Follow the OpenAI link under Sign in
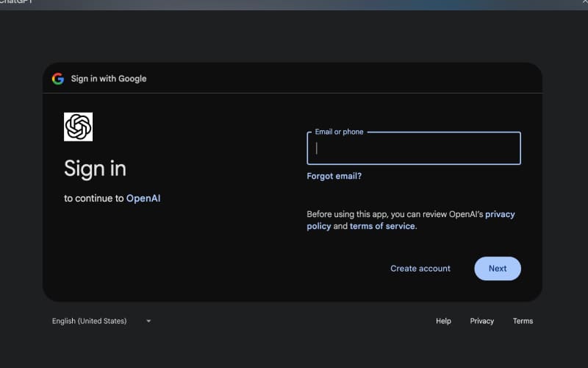 (x=143, y=198)
